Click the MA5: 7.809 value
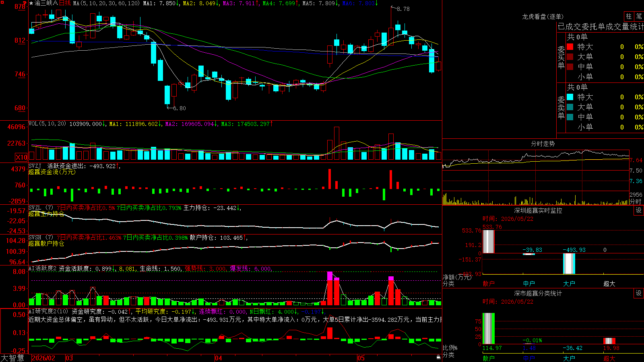Image resolution: width=644 pixels, height=362 pixels. (x=320, y=3)
